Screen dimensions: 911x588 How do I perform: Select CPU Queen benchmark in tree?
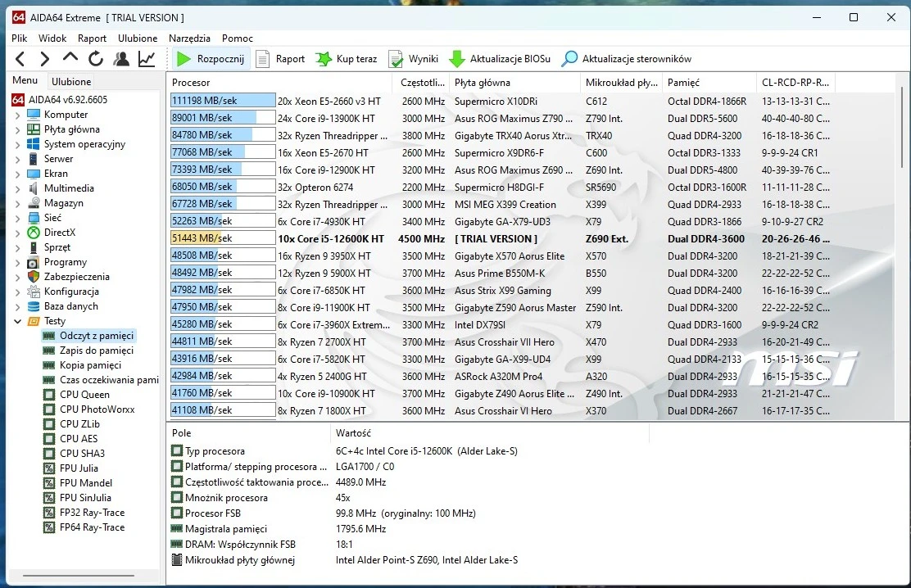pos(84,395)
